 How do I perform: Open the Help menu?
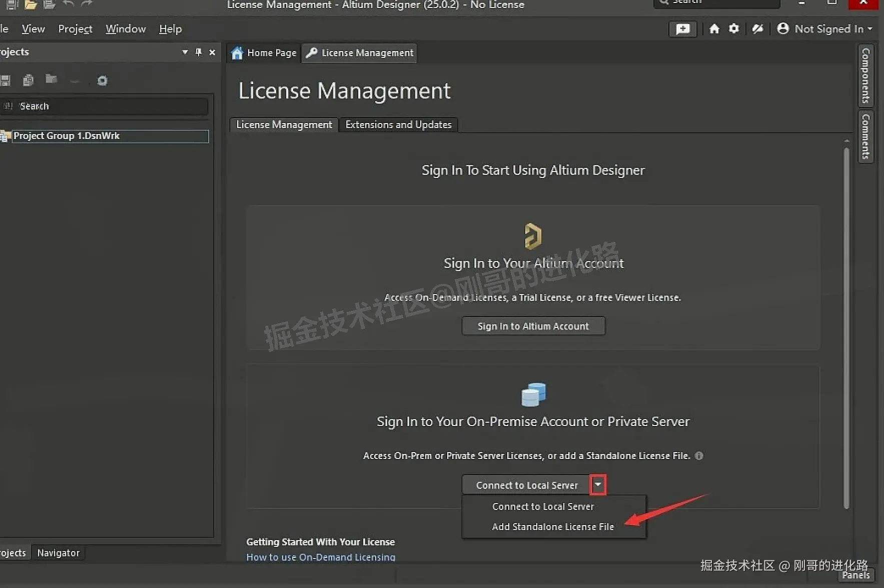click(x=170, y=28)
